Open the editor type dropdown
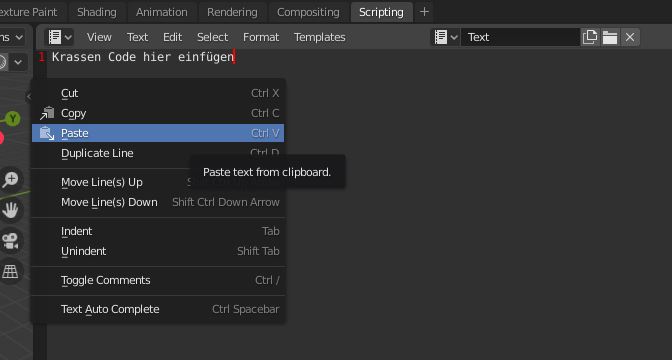This screenshot has height=360, width=672. pos(60,37)
